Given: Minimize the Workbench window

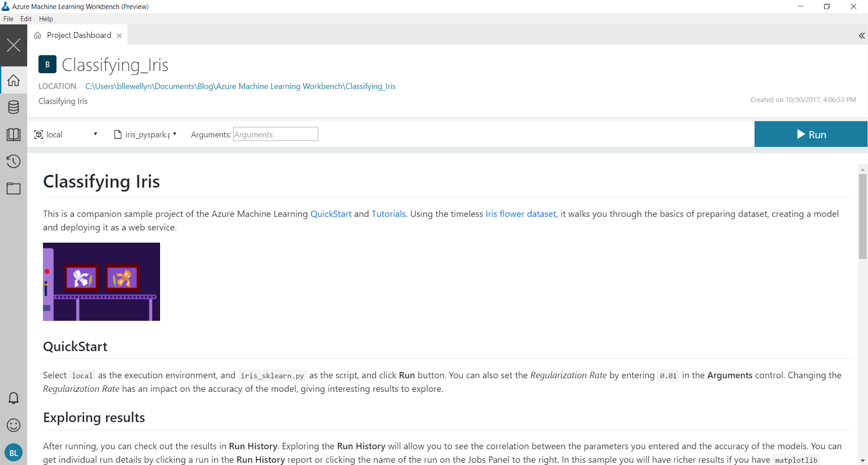Looking at the screenshot, I should point(801,7).
